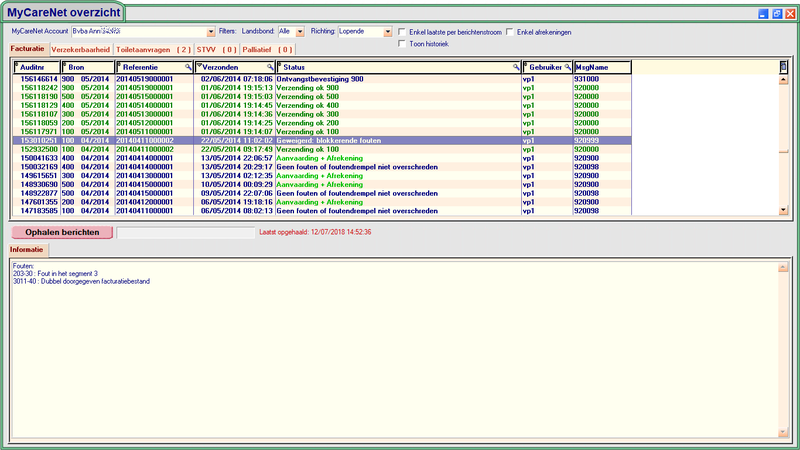Click the search icon in Referentie column header

188,67
